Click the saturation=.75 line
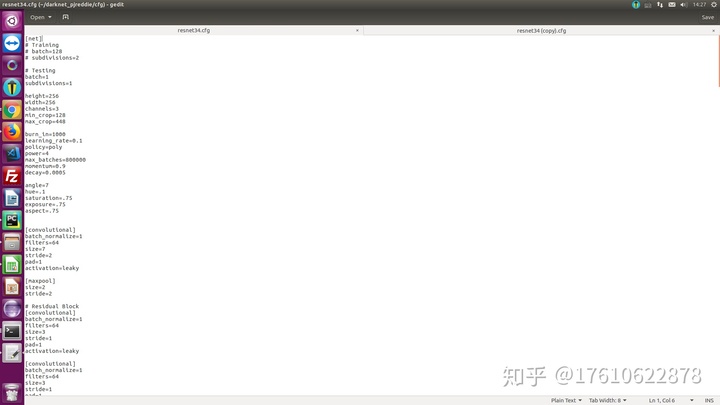The width and height of the screenshot is (720, 405). point(49,198)
